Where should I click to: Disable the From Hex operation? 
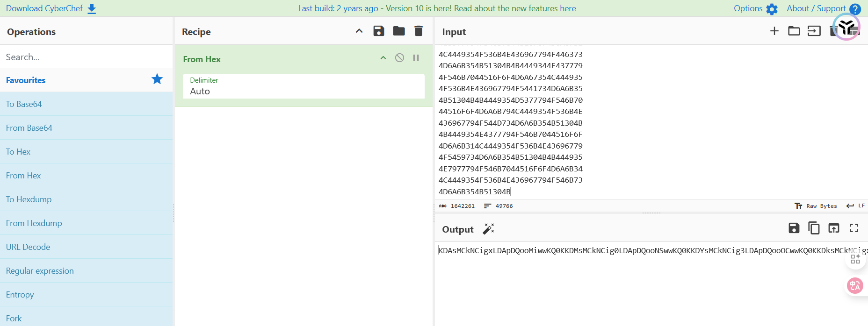tap(399, 58)
